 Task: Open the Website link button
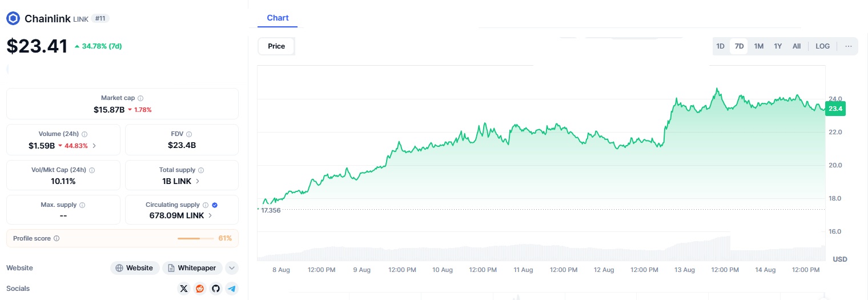pyautogui.click(x=134, y=268)
